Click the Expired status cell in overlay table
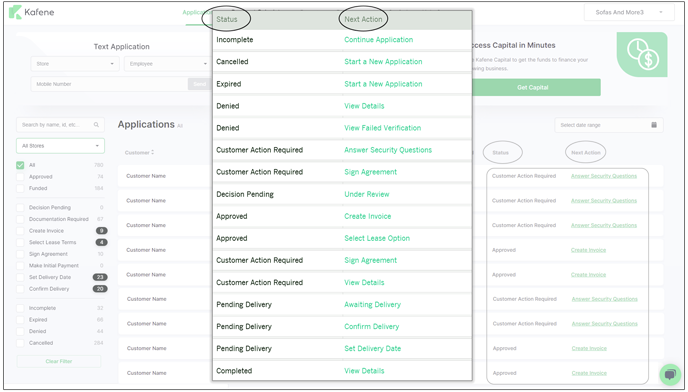The height and width of the screenshot is (392, 688). (x=229, y=84)
